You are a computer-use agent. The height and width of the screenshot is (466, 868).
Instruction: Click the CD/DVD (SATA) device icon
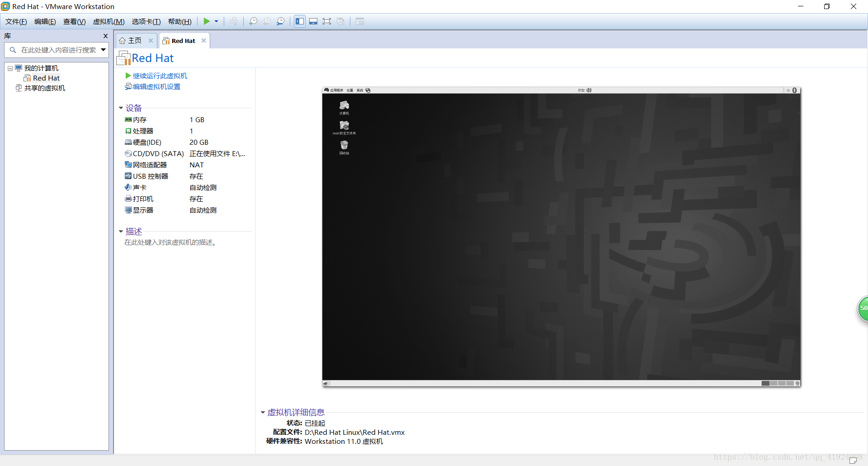(128, 154)
